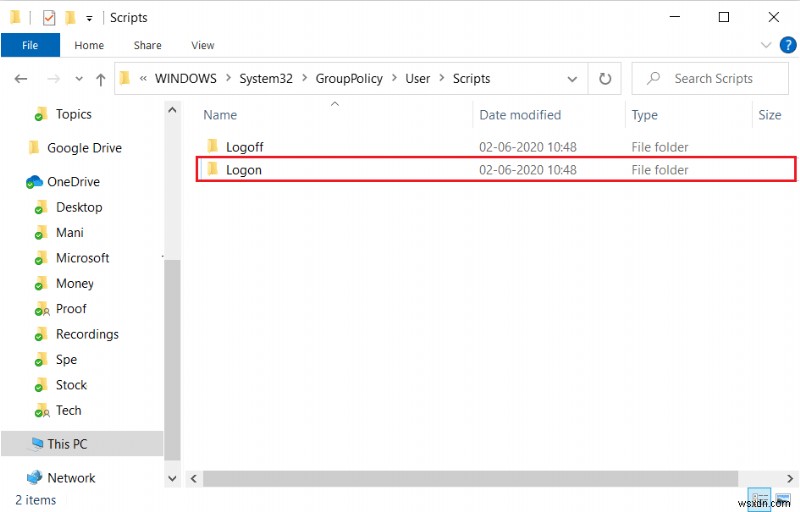This screenshot has width=800, height=512.
Task: Click the navigation pane scroll up arrow
Action: point(172,110)
